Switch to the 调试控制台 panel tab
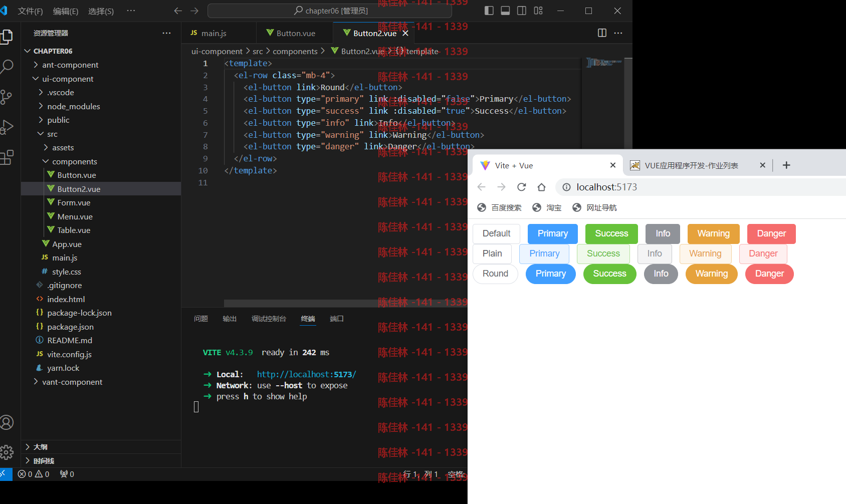Image resolution: width=846 pixels, height=504 pixels. [x=269, y=319]
